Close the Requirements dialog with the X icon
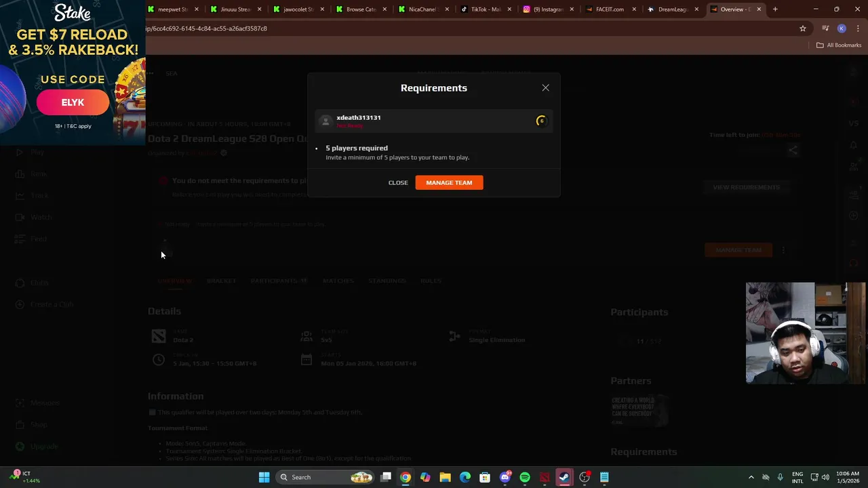Image resolution: width=868 pixels, height=488 pixels. pyautogui.click(x=545, y=87)
